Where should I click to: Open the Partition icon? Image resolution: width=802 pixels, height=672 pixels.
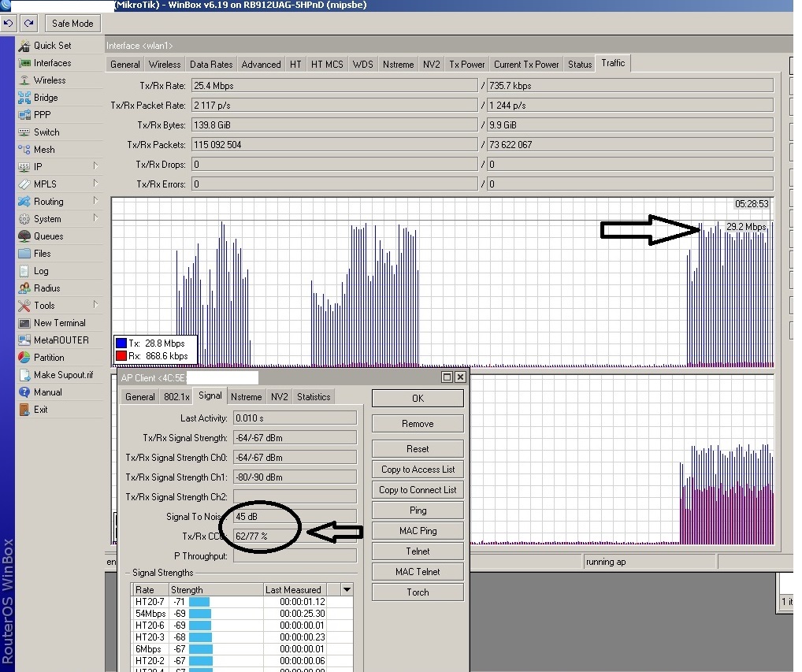tap(24, 358)
